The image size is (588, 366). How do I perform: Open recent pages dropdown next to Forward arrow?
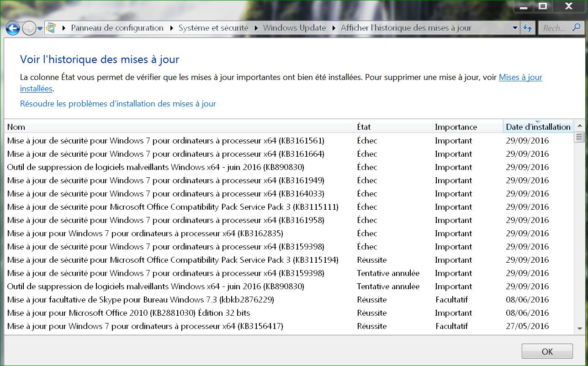(x=40, y=28)
